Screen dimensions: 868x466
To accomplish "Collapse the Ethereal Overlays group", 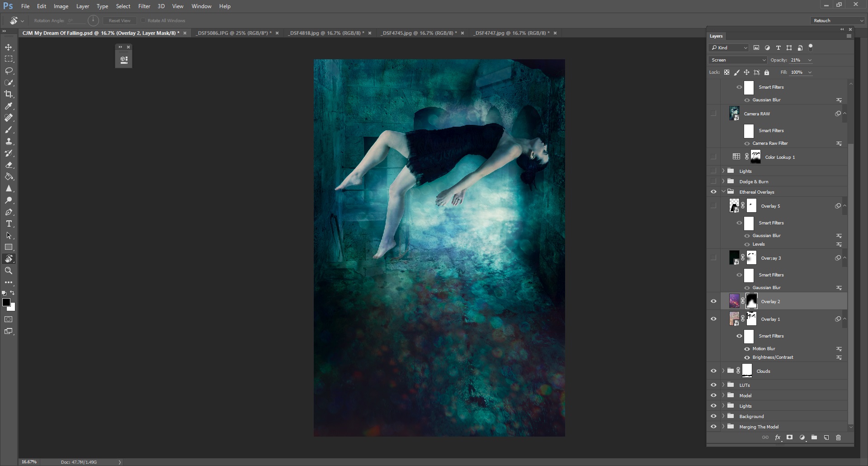I will click(722, 191).
